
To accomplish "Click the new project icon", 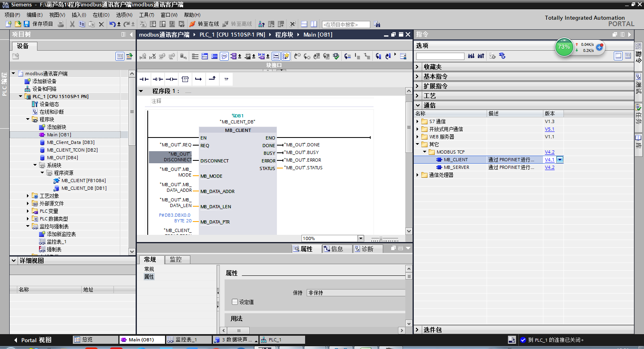I will click(8, 24).
